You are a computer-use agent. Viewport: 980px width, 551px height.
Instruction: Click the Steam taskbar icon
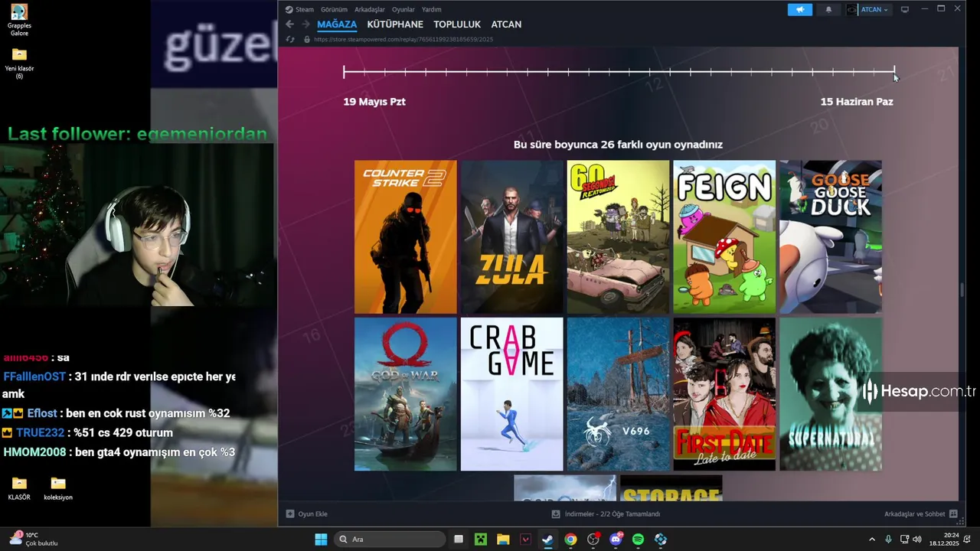547,540
